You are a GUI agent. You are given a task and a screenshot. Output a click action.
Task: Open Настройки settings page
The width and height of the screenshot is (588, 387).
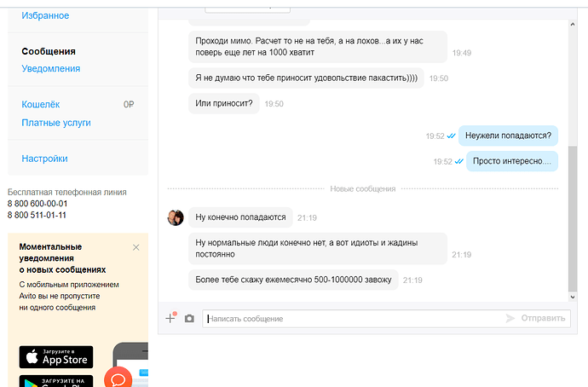pyautogui.click(x=44, y=158)
